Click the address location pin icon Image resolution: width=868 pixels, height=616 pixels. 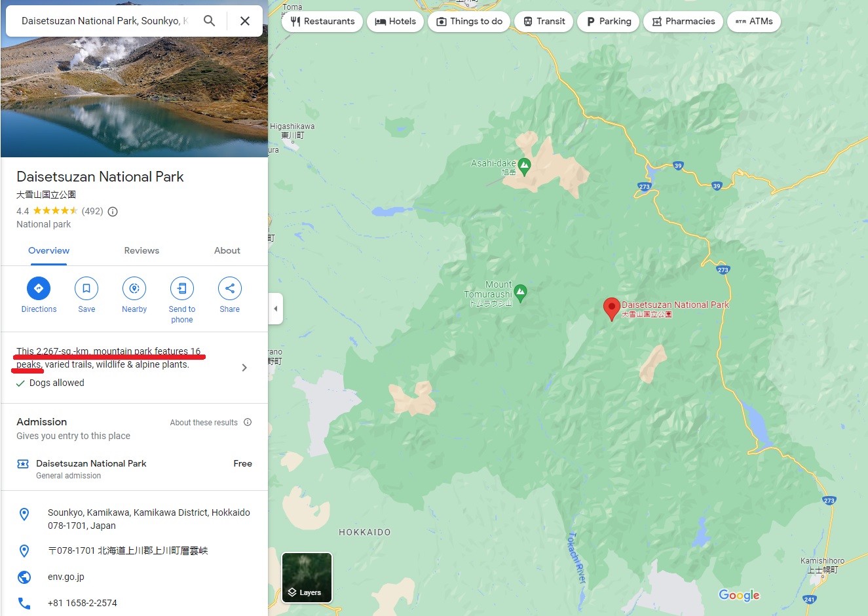point(24,514)
